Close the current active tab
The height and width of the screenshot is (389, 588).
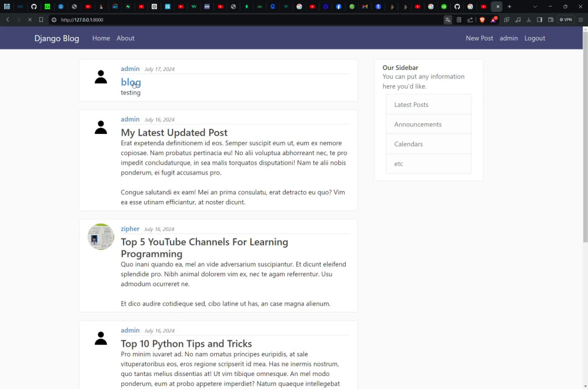tap(497, 6)
